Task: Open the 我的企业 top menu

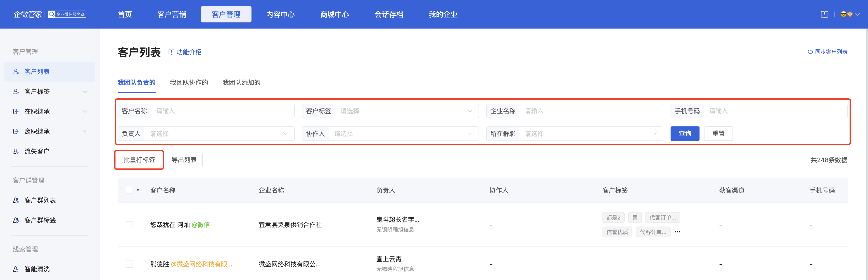Action: pyautogui.click(x=443, y=14)
